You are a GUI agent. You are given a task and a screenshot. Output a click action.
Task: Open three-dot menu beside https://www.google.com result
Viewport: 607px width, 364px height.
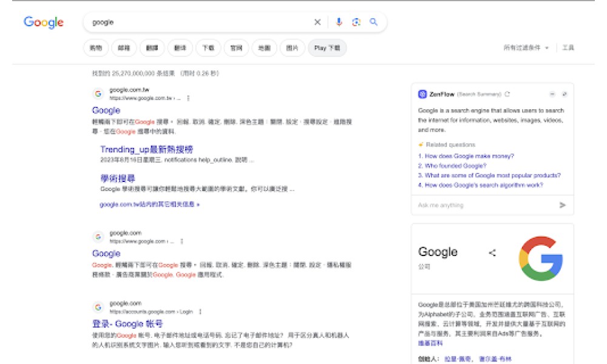click(x=181, y=241)
